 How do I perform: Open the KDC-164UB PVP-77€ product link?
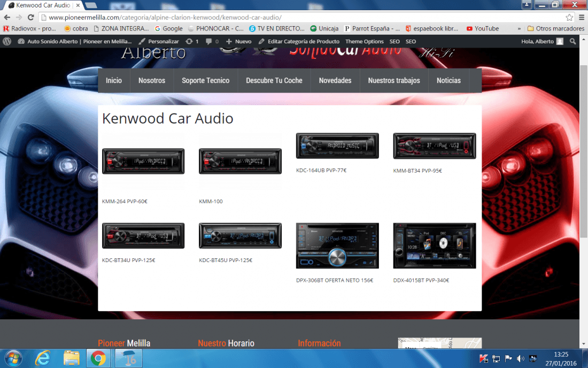click(321, 170)
